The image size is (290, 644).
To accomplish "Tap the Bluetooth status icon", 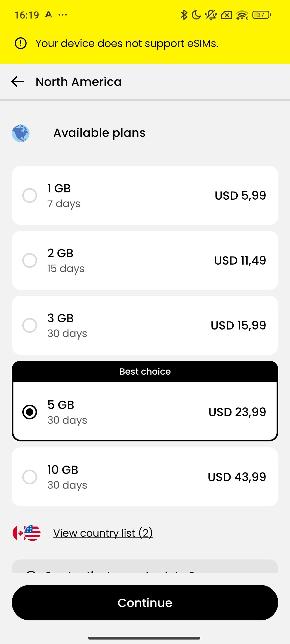I will tap(184, 15).
